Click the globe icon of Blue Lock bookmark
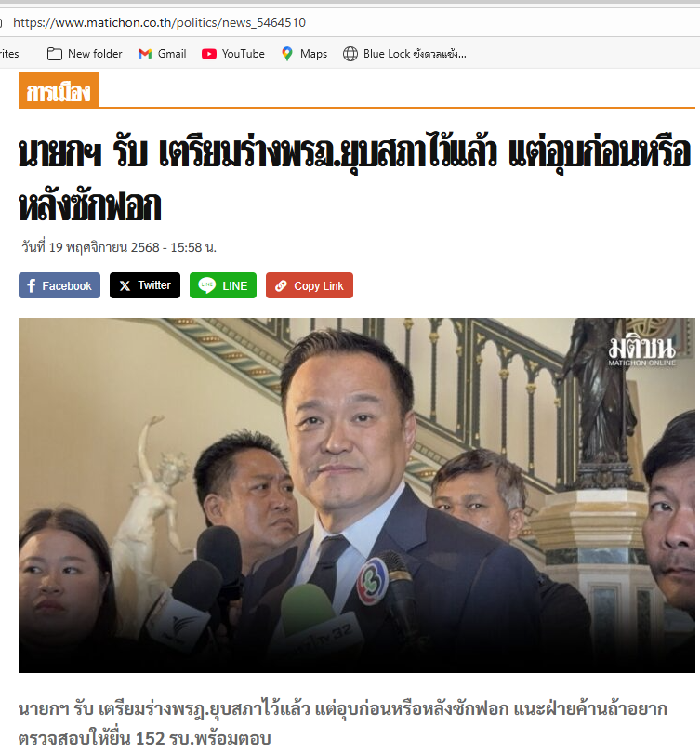 350,54
